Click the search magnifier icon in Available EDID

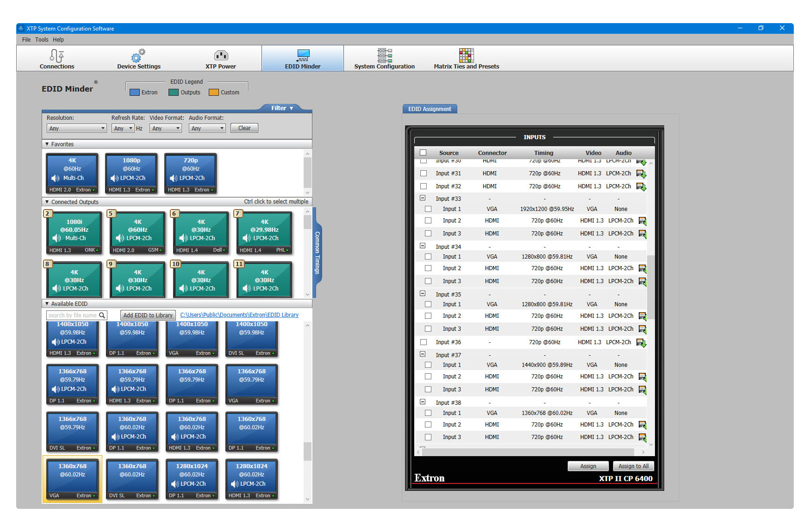(x=102, y=315)
